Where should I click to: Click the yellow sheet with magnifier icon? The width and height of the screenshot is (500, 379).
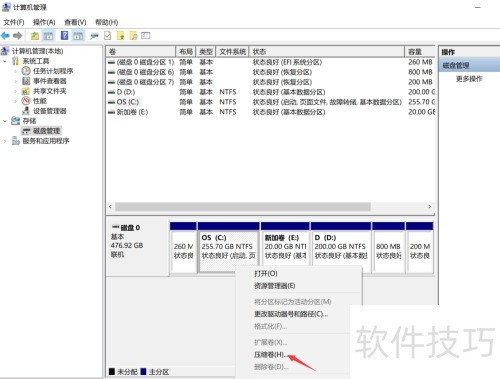point(133,35)
